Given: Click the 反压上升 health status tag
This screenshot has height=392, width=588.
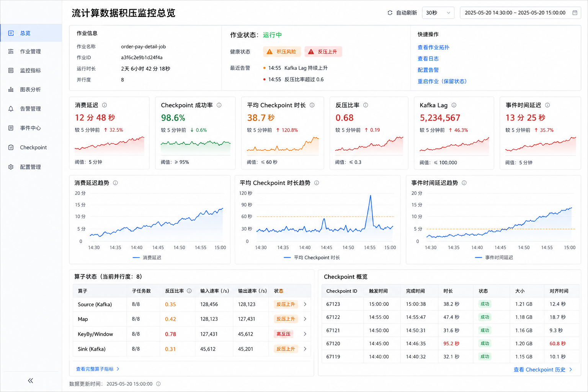Looking at the screenshot, I should point(323,52).
